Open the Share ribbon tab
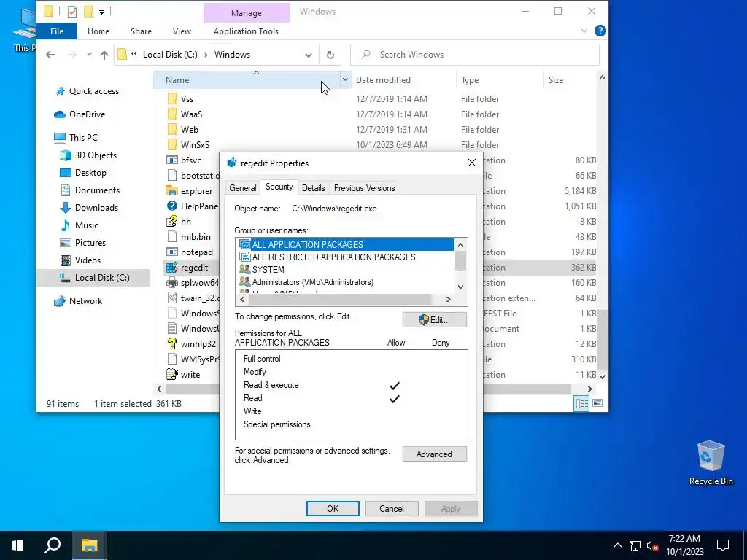 click(x=141, y=31)
